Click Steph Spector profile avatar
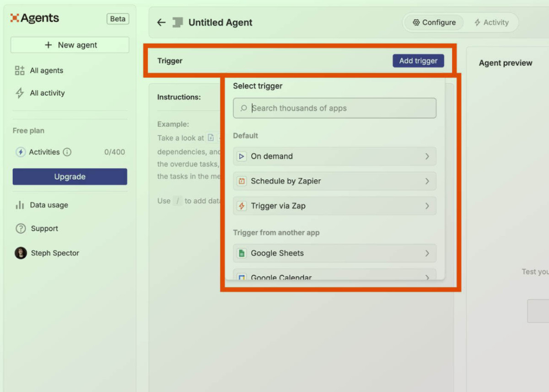The image size is (549, 392). (21, 253)
